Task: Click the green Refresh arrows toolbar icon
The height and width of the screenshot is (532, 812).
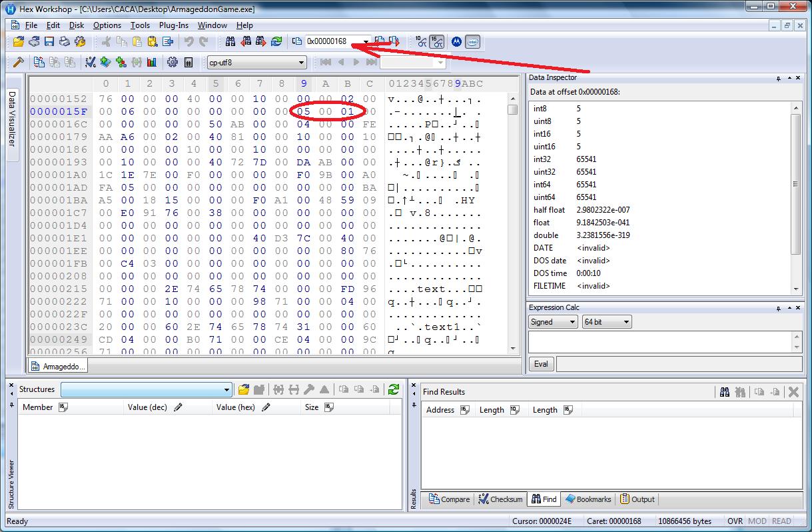Action: click(x=276, y=41)
